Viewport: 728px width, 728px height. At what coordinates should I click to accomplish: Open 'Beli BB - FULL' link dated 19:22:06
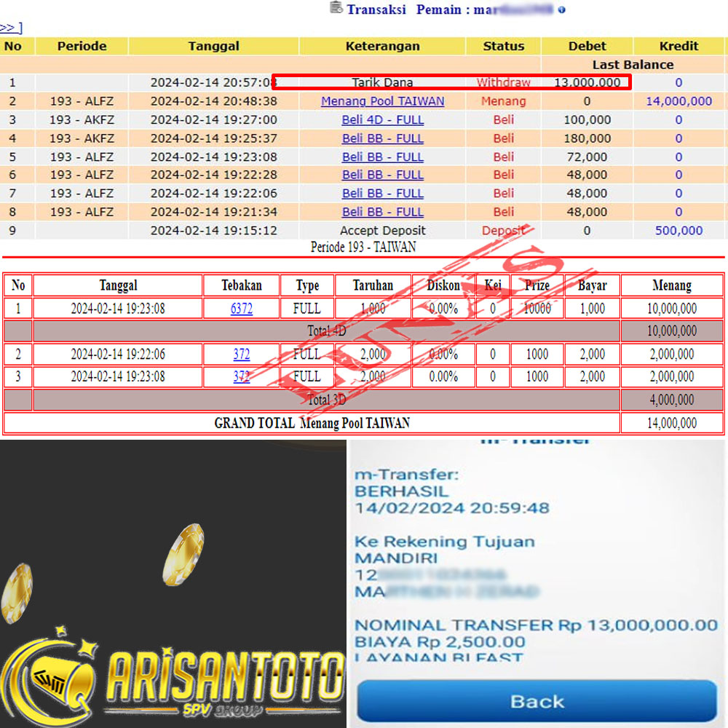click(383, 193)
